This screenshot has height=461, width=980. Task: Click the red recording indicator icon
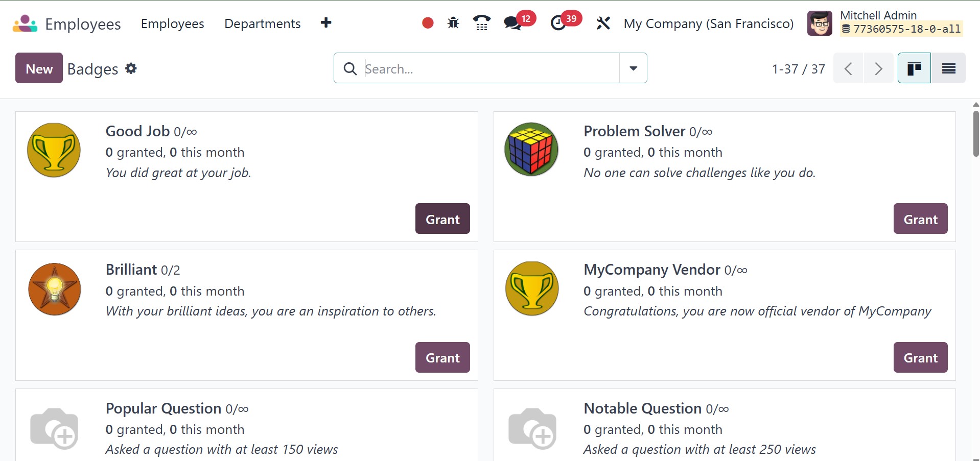(428, 23)
